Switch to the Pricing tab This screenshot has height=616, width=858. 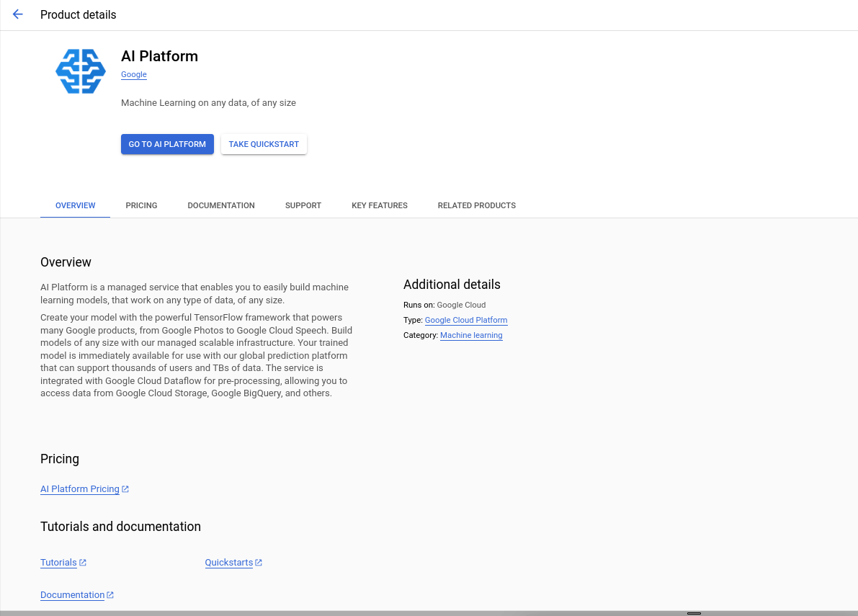[141, 206]
